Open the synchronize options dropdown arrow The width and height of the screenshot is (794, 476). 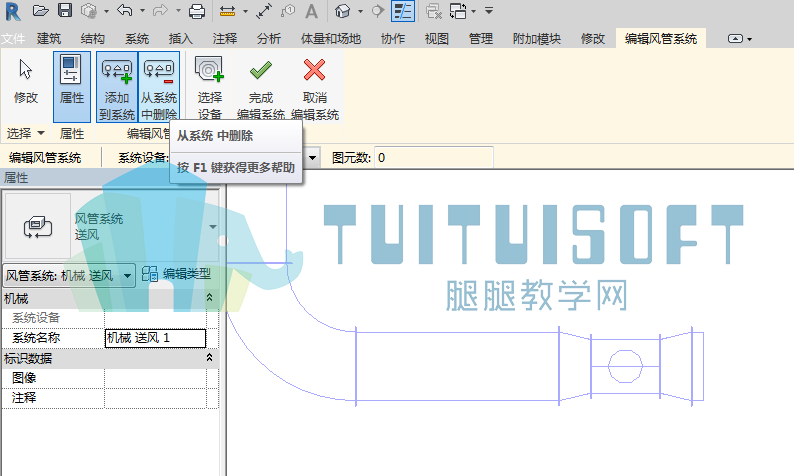106,11
